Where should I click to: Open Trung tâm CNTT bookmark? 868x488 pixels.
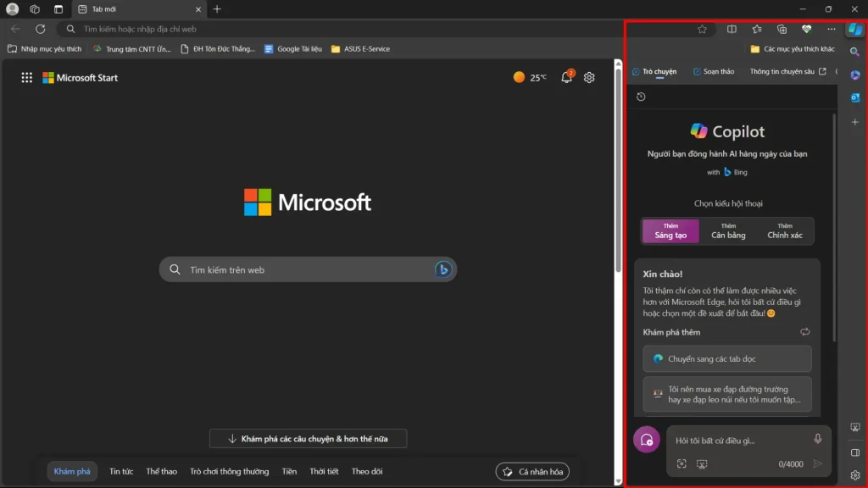pyautogui.click(x=131, y=48)
